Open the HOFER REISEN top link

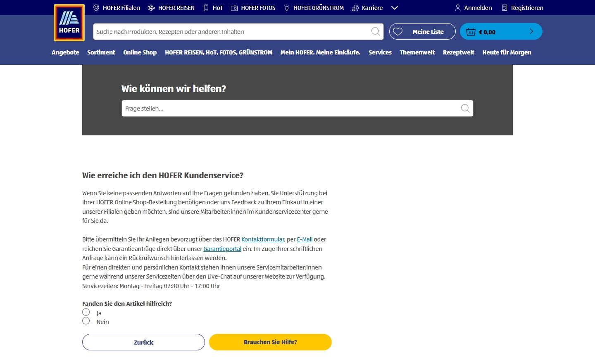pos(176,8)
